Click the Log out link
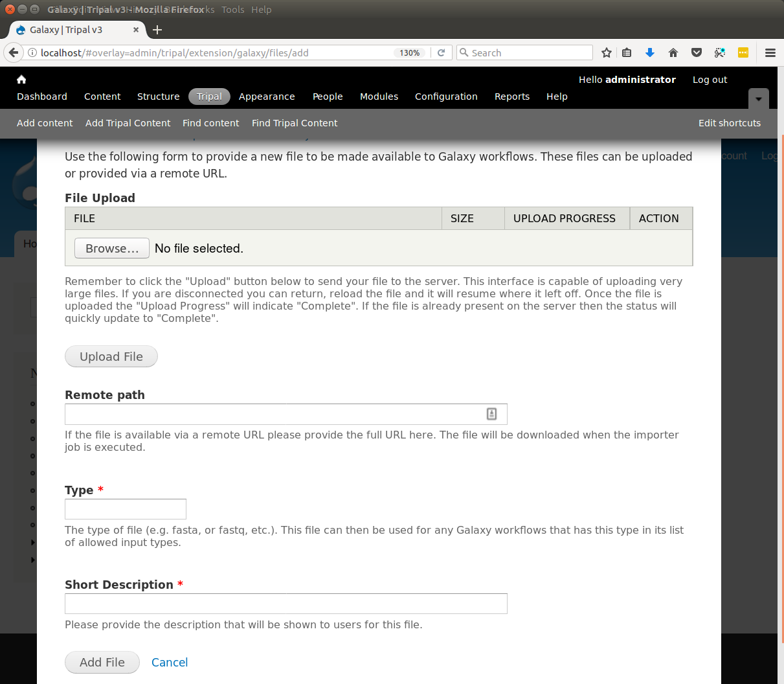This screenshot has height=684, width=784. coord(710,80)
